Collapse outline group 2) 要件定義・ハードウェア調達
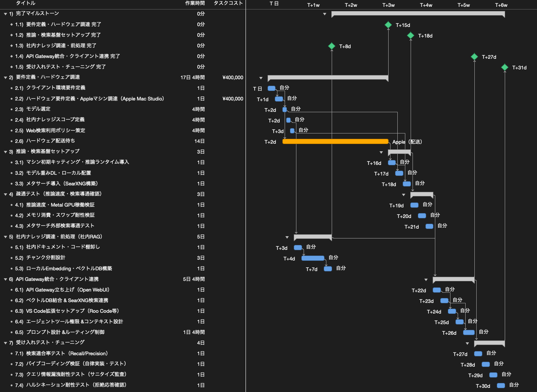This screenshot has height=392, width=537. pyautogui.click(x=5, y=78)
